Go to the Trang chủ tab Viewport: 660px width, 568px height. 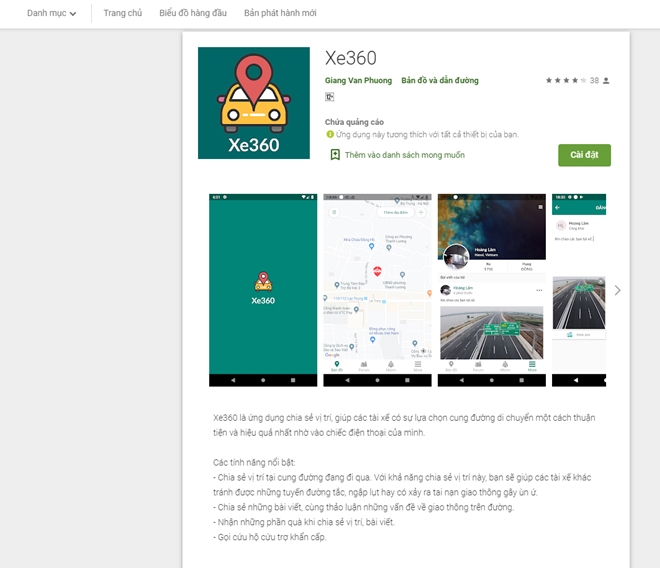(x=123, y=13)
